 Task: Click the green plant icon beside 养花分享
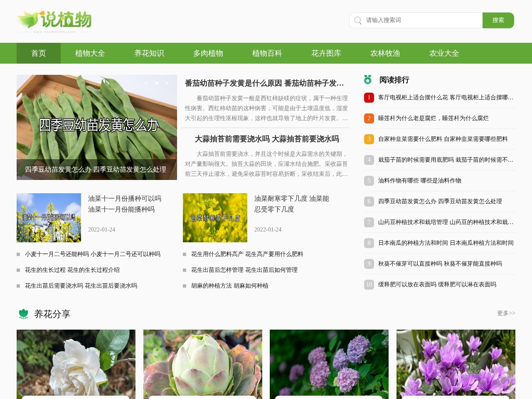[x=22, y=314]
